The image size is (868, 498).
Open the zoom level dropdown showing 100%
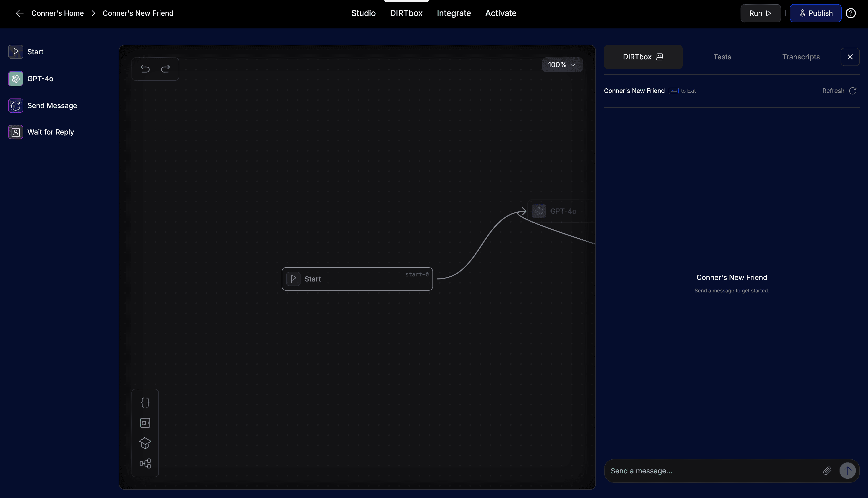(x=562, y=64)
